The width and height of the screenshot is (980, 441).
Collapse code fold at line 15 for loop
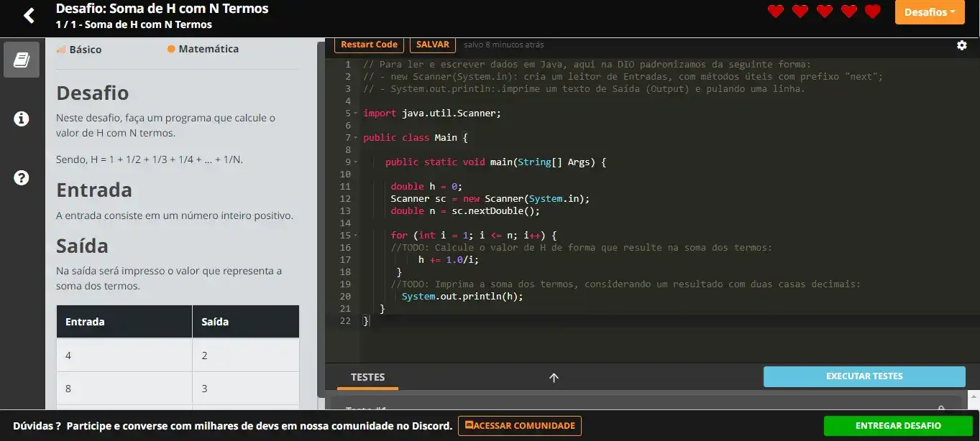(x=355, y=236)
